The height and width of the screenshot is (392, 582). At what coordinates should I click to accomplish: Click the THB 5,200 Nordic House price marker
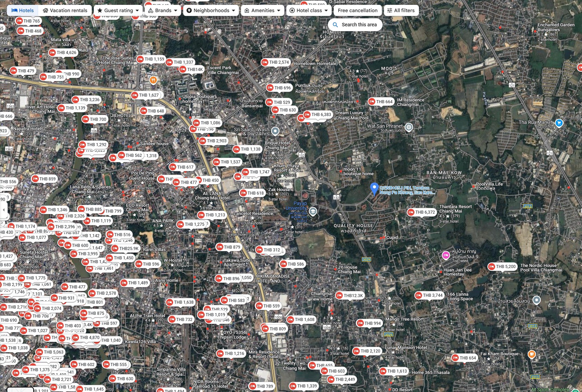502,267
